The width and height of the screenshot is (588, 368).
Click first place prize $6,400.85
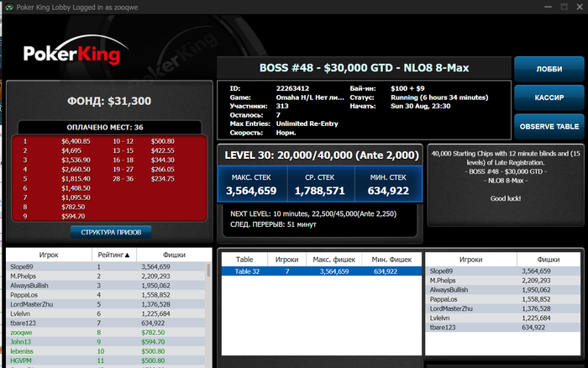click(x=76, y=141)
